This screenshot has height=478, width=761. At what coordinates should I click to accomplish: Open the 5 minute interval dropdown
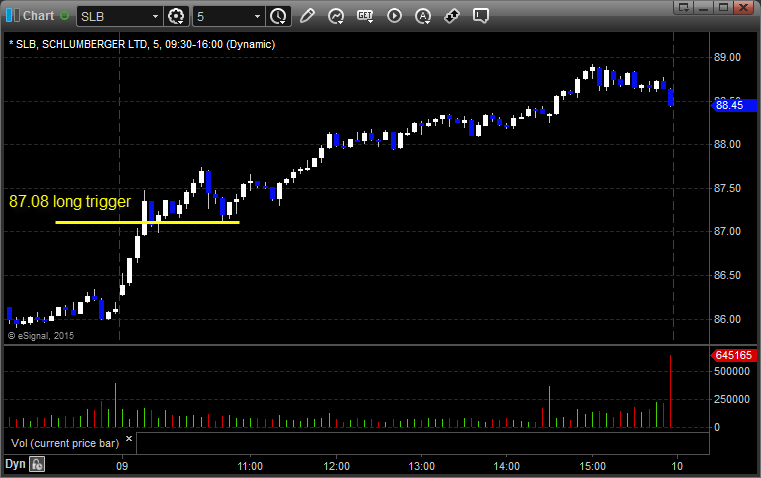point(257,16)
